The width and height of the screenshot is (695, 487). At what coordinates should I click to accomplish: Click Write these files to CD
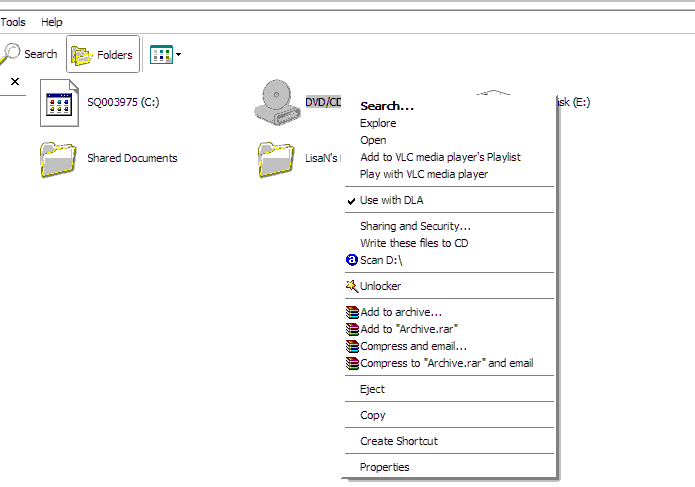[x=414, y=243]
